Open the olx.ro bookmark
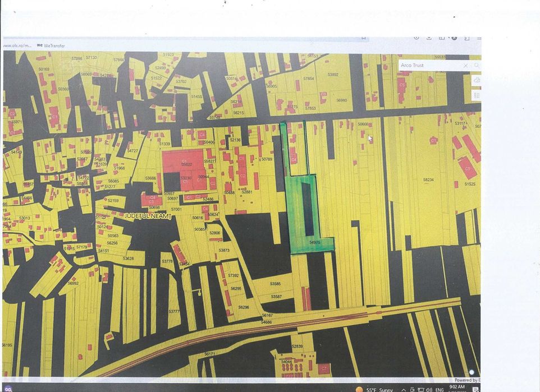The width and height of the screenshot is (540, 392). click(16, 45)
